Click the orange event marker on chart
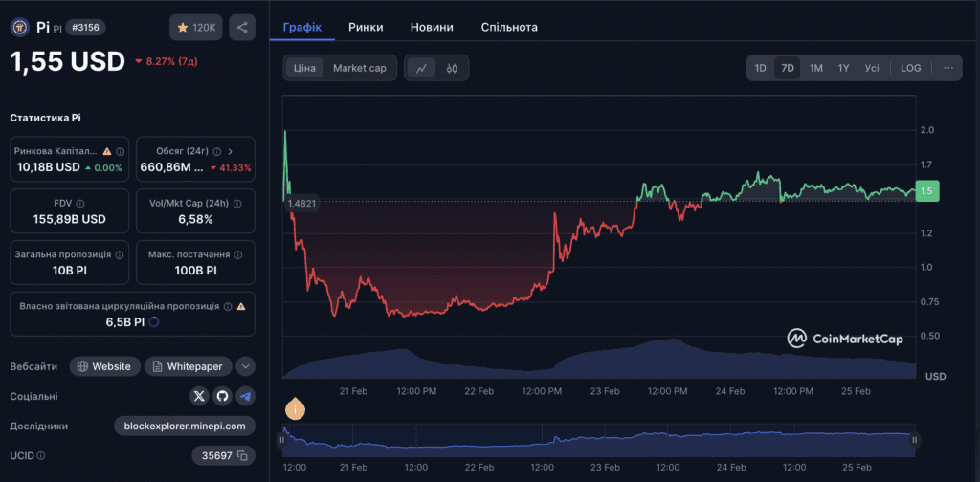 (295, 409)
